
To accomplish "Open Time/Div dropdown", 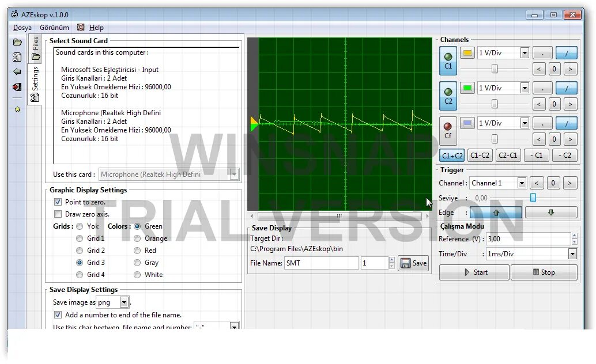I will [572, 254].
